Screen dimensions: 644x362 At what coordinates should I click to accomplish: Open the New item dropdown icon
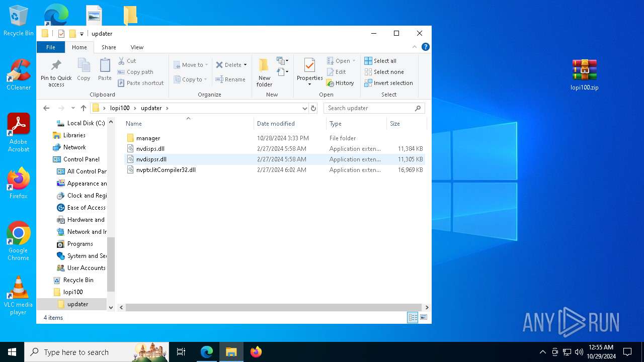tap(283, 61)
